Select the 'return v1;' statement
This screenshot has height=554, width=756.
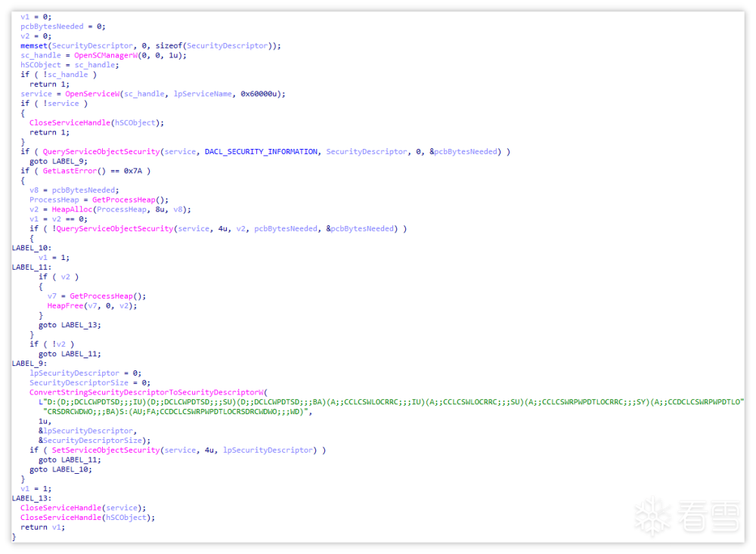42,528
